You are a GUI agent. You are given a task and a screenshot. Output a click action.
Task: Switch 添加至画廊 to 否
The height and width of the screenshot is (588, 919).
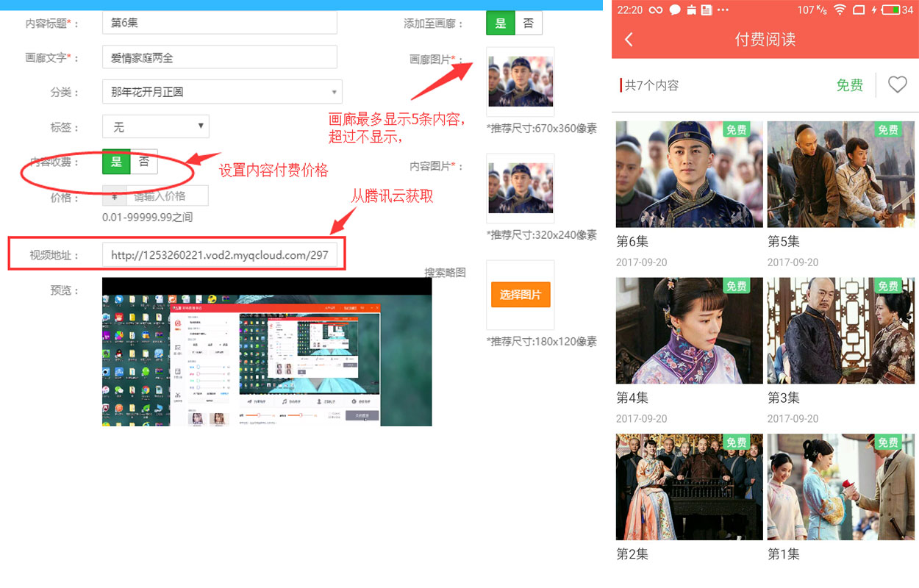(x=529, y=24)
